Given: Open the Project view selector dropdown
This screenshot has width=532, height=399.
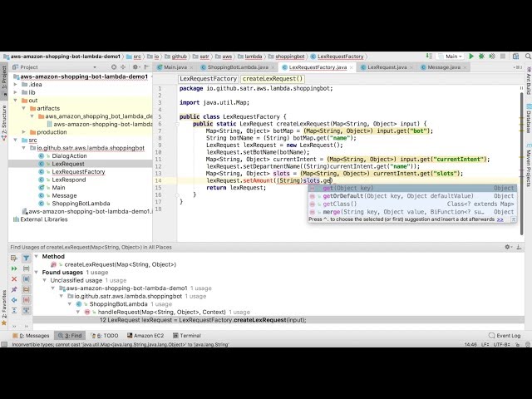Looking at the screenshot, I should [95, 67].
